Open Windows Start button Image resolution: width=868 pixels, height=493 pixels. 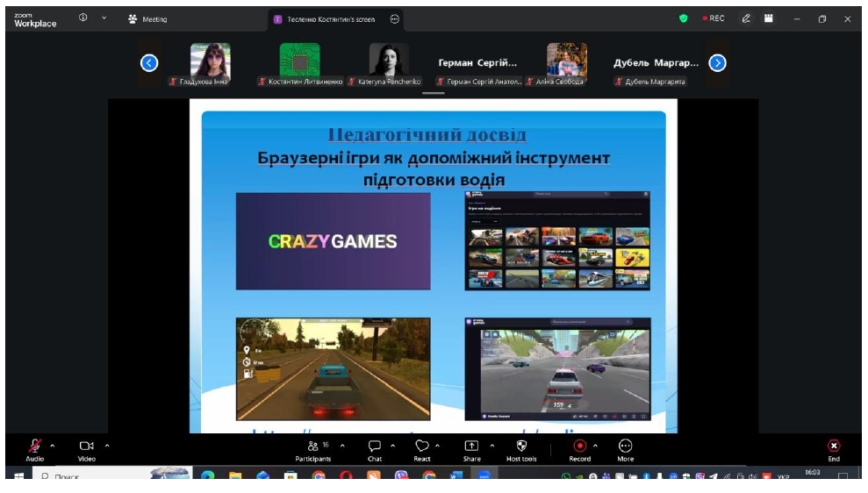pos(18,475)
